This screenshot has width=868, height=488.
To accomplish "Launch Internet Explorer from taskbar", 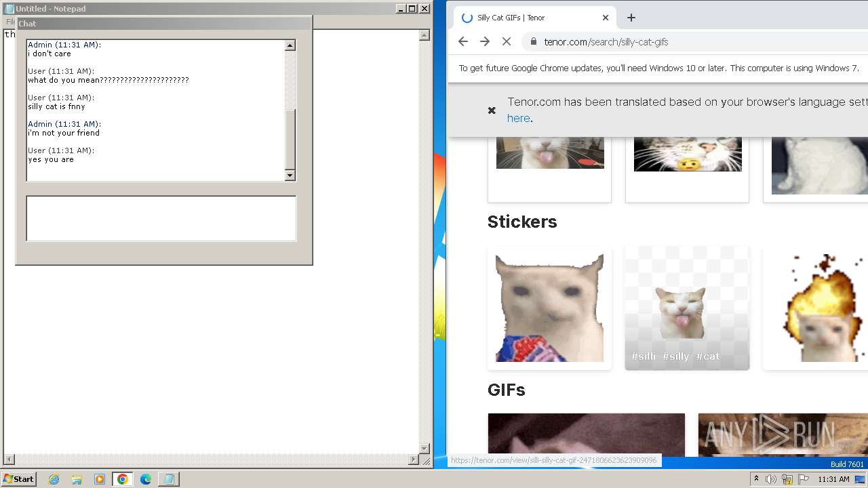I will click(54, 479).
